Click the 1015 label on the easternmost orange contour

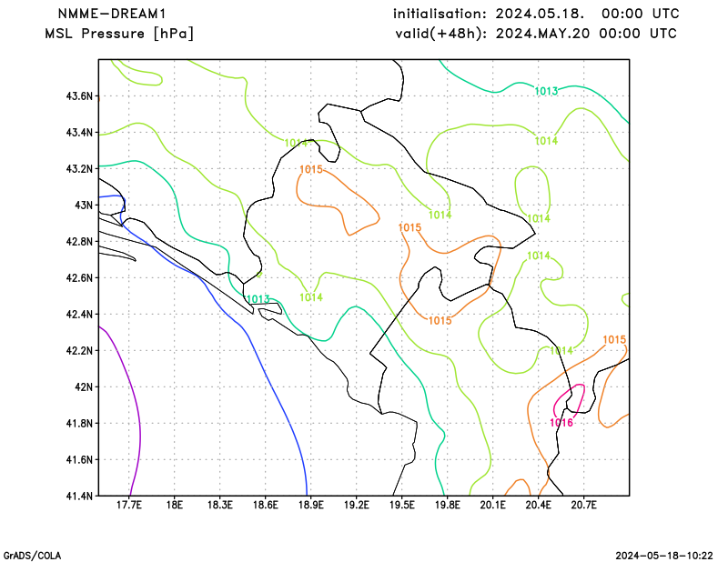(x=614, y=340)
